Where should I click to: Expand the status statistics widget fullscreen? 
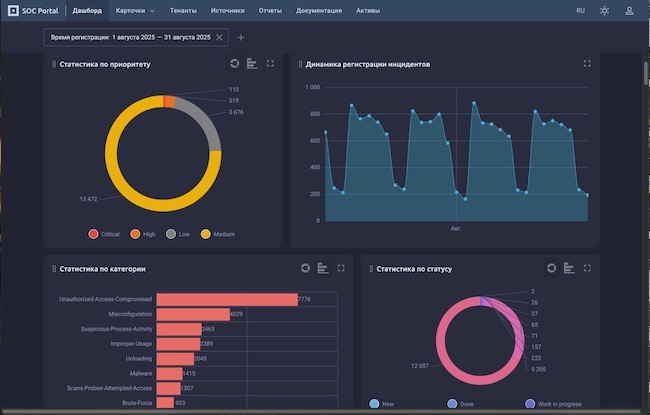click(x=587, y=268)
